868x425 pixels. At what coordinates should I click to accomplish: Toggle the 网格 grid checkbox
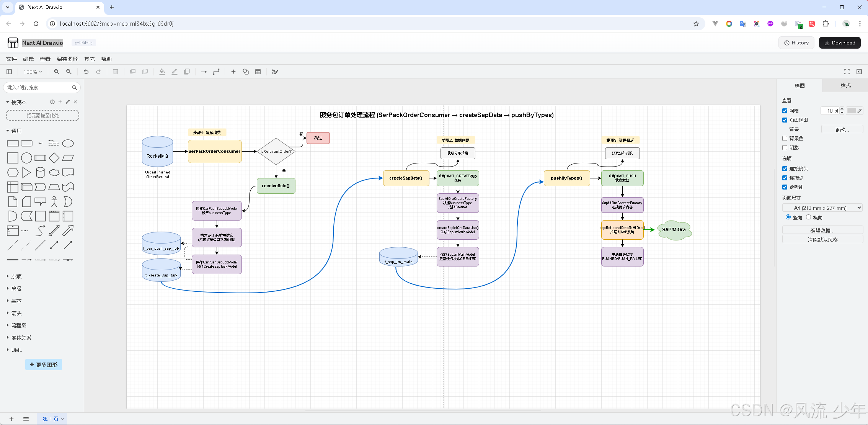coord(785,111)
